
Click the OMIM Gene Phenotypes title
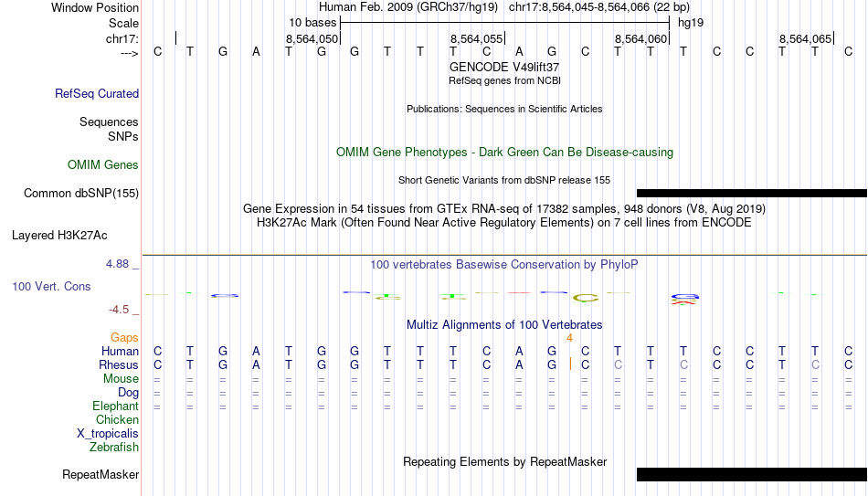pyautogui.click(x=505, y=153)
